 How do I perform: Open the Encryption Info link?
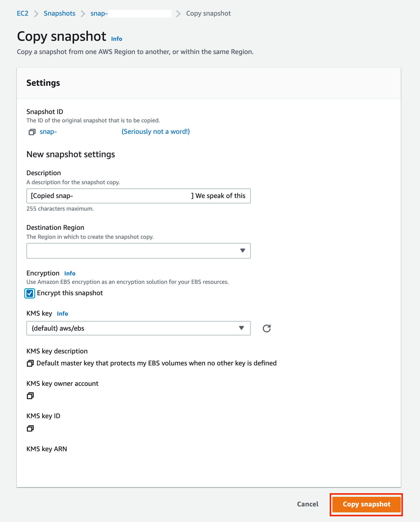(x=70, y=273)
